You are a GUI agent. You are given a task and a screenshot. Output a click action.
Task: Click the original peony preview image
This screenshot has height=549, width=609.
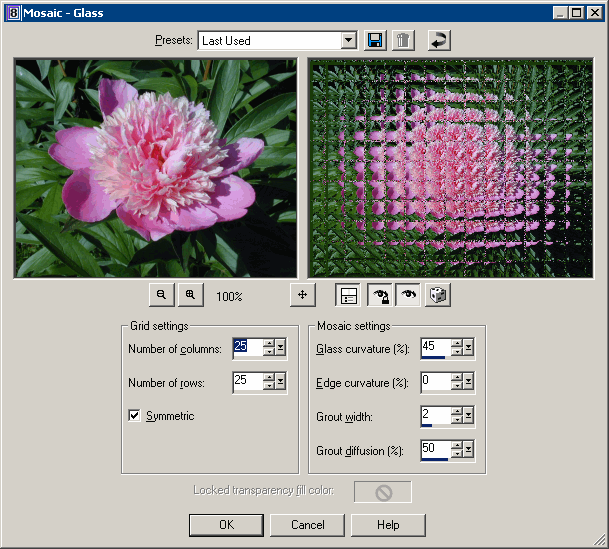coord(156,168)
